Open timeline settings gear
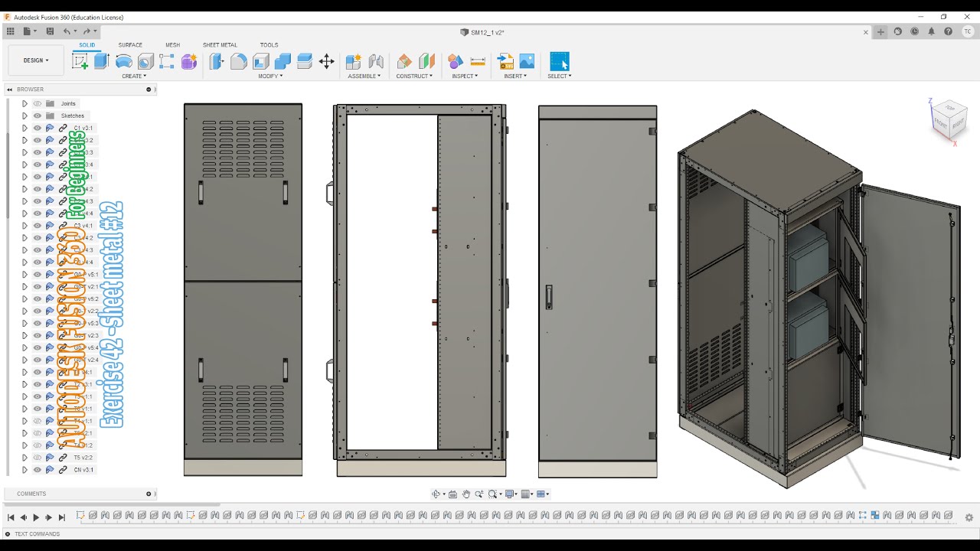The height and width of the screenshot is (551, 980). [x=969, y=517]
